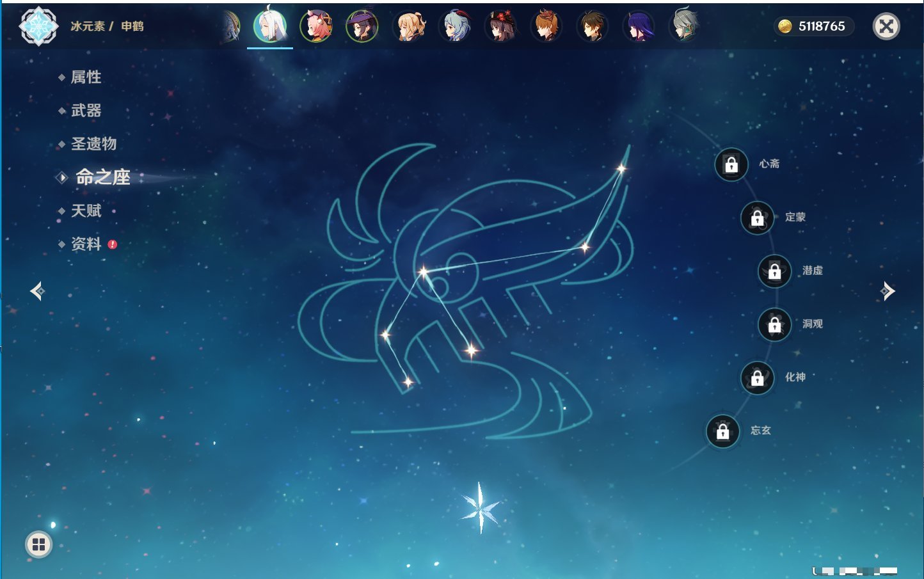Switch to the grey-haired avatar at row end
924x579 pixels.
click(685, 26)
